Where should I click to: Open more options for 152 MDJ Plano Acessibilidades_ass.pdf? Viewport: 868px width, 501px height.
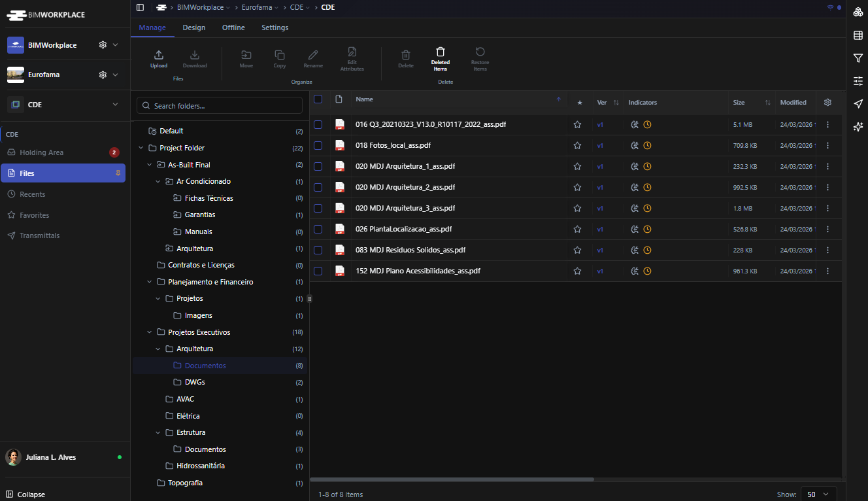(x=828, y=271)
